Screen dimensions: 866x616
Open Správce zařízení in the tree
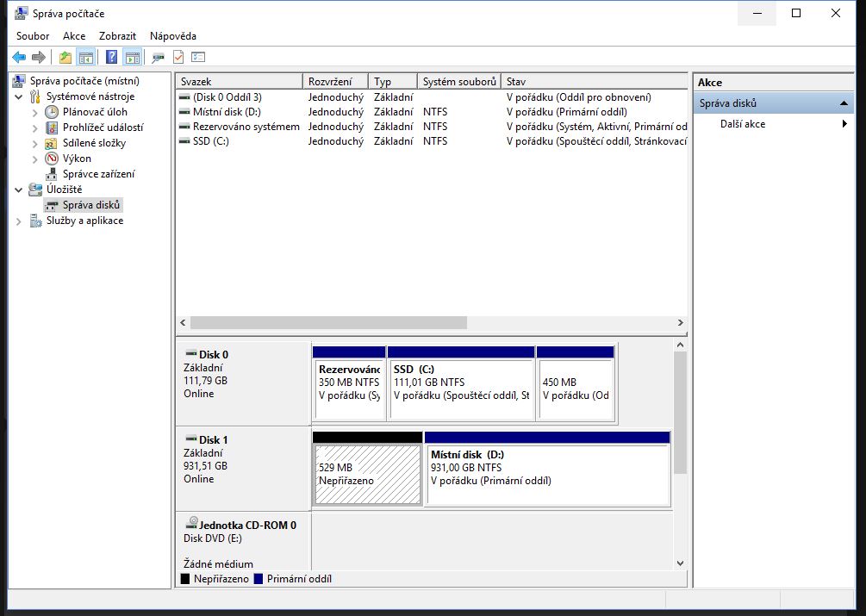[x=98, y=174]
